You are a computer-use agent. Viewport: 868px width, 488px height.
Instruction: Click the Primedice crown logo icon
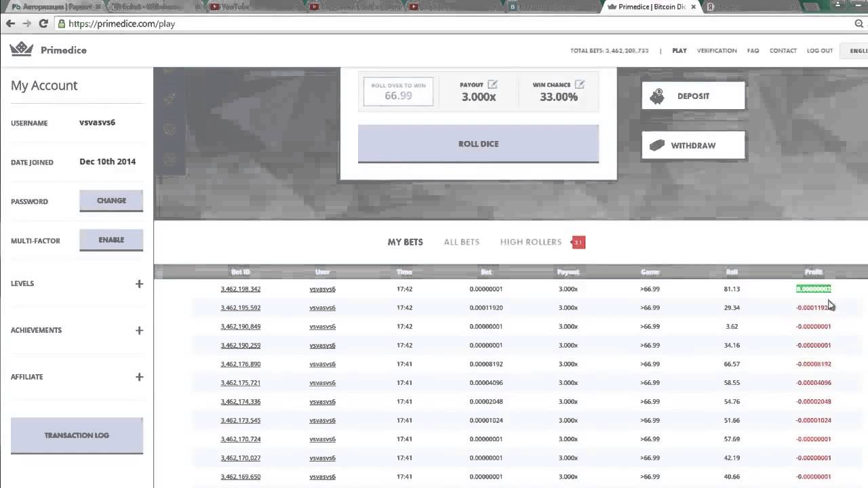[21, 49]
